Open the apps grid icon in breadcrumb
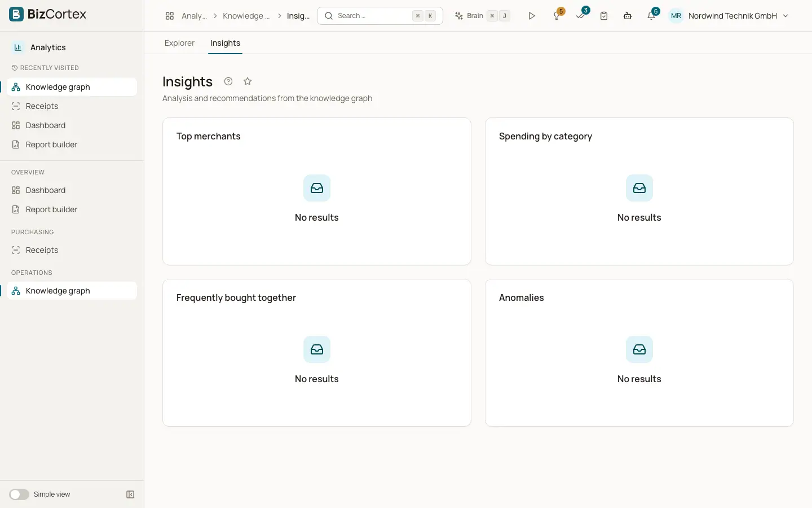 (170, 16)
